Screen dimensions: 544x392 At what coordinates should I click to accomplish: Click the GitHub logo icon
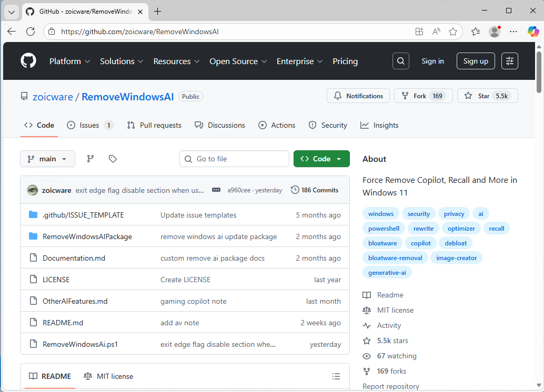click(x=28, y=61)
